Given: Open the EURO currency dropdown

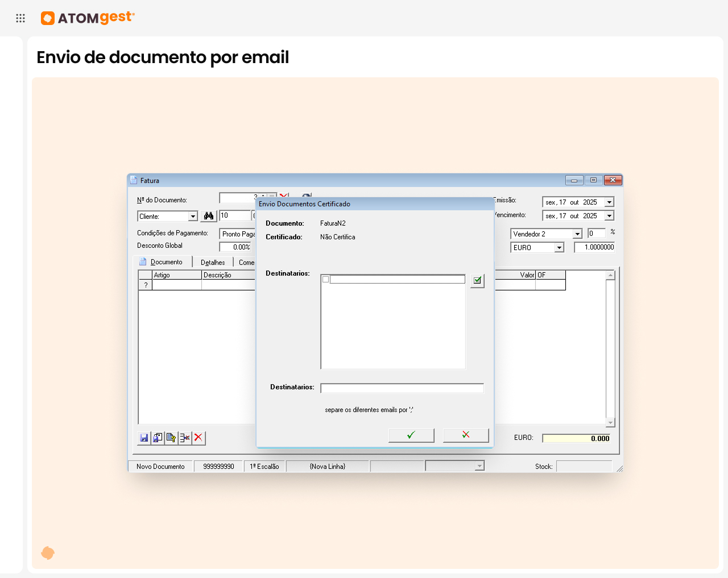Looking at the screenshot, I should [559, 248].
